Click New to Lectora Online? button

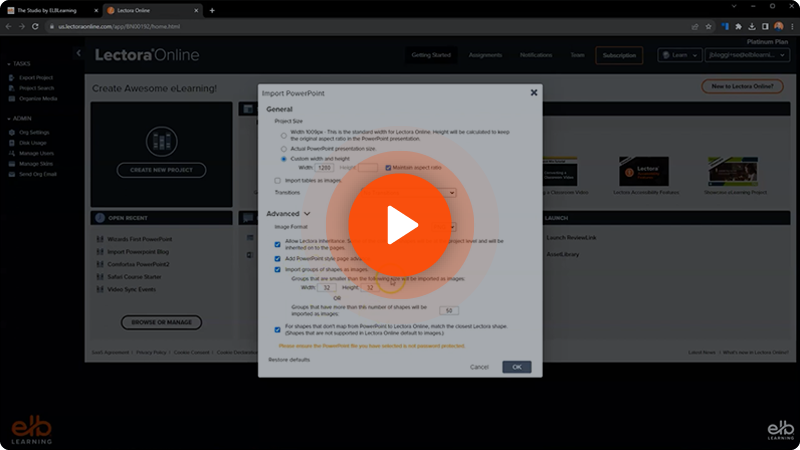tap(742, 86)
